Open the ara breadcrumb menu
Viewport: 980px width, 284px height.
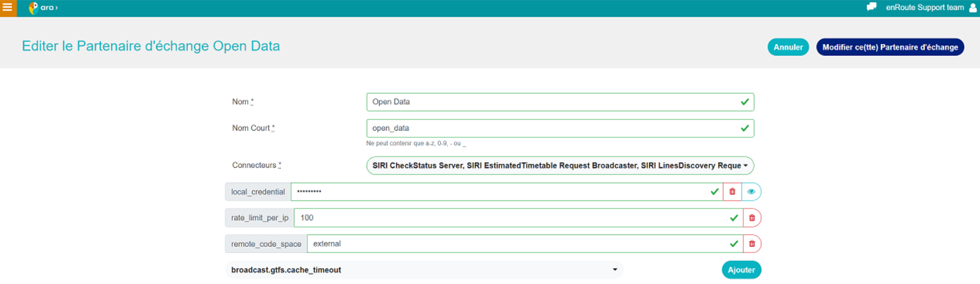(x=50, y=8)
